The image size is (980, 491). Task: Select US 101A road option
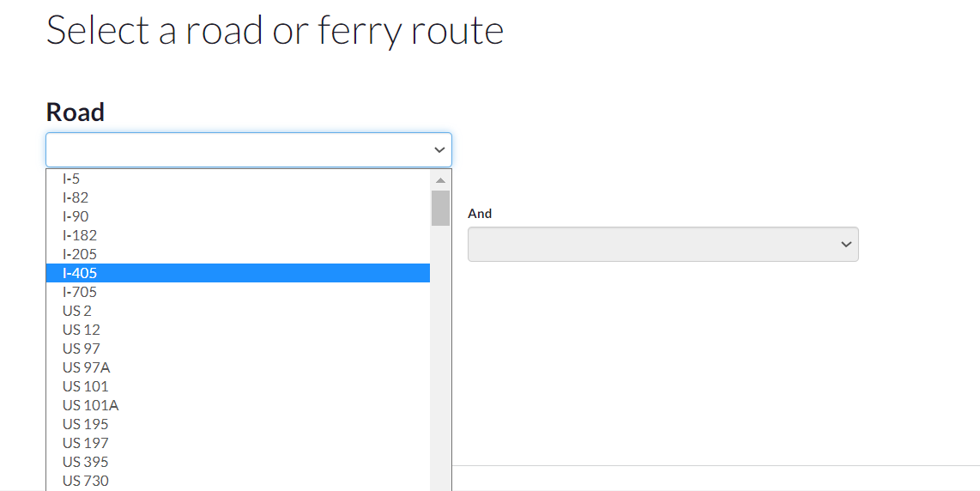(x=90, y=405)
